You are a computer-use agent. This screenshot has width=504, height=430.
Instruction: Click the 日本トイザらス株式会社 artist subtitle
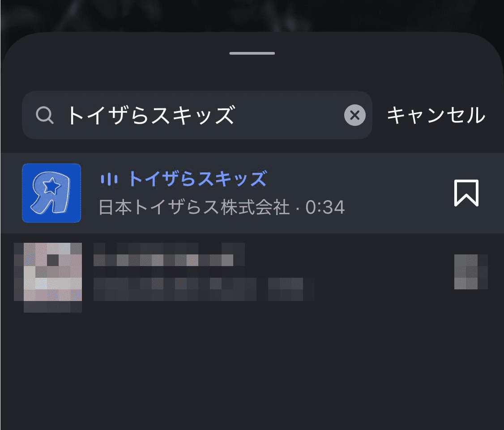[x=194, y=207]
